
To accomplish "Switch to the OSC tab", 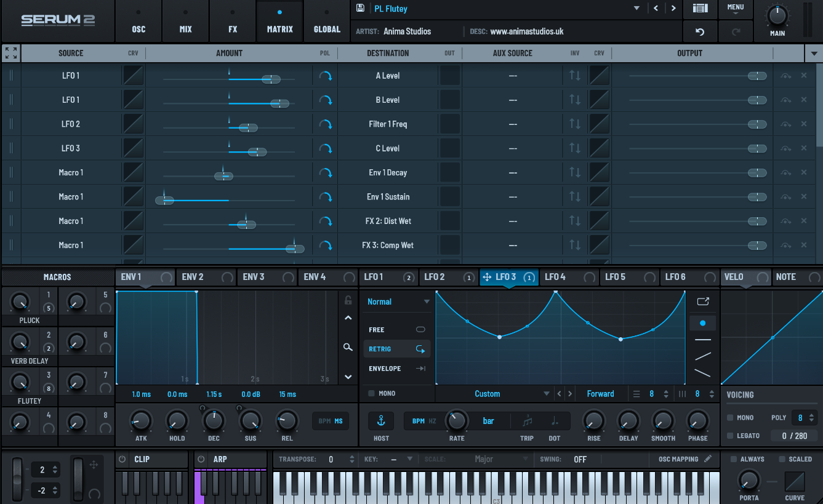I will point(139,21).
